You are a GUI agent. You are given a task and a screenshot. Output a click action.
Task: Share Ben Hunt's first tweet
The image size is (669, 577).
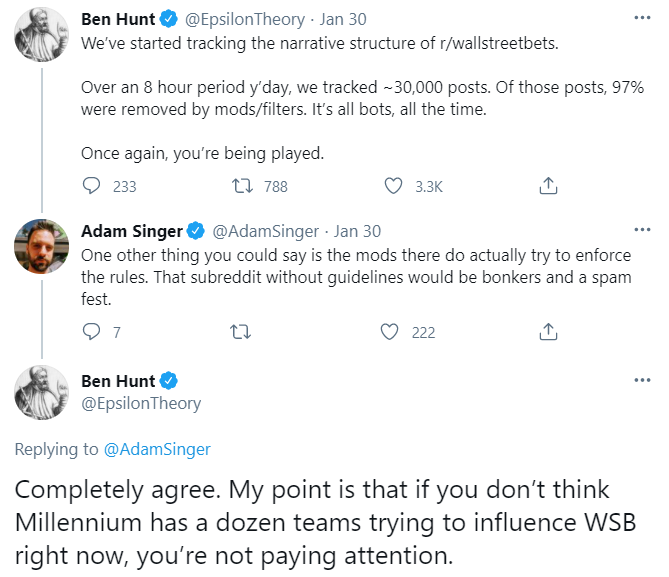point(548,186)
